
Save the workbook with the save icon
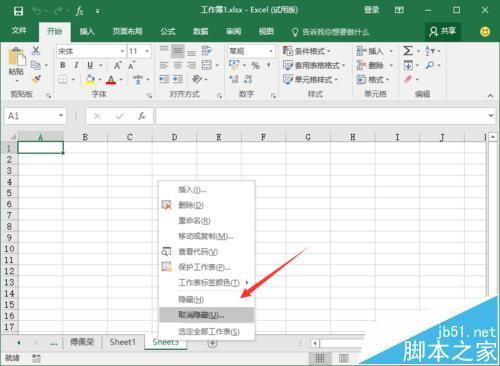pos(18,11)
